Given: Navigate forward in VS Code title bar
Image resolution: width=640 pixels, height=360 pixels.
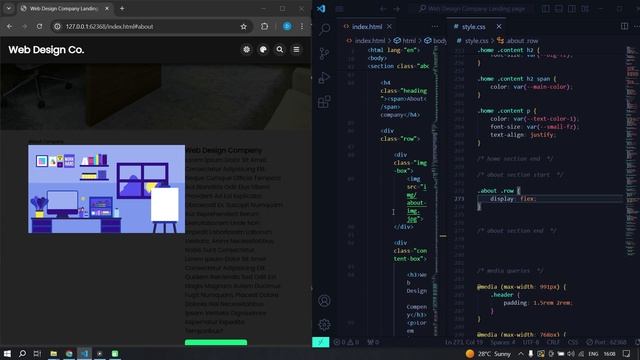Looking at the screenshot, I should pyautogui.click(x=397, y=9).
